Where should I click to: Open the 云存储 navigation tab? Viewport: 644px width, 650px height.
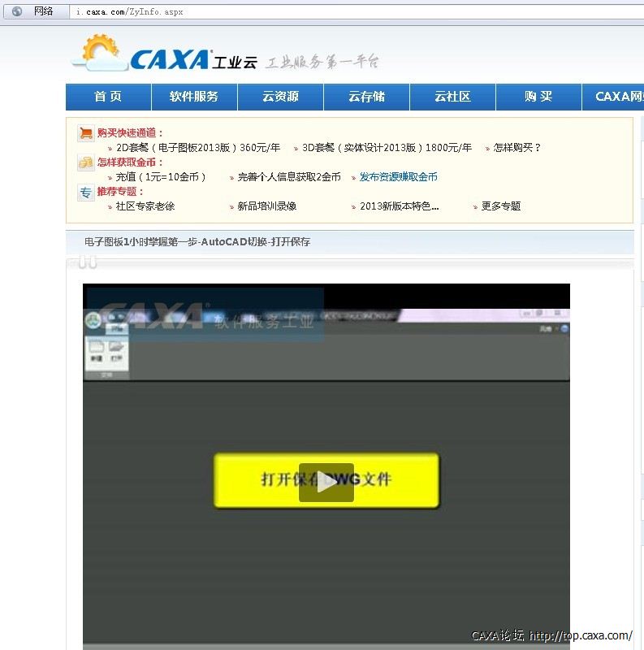[x=367, y=97]
